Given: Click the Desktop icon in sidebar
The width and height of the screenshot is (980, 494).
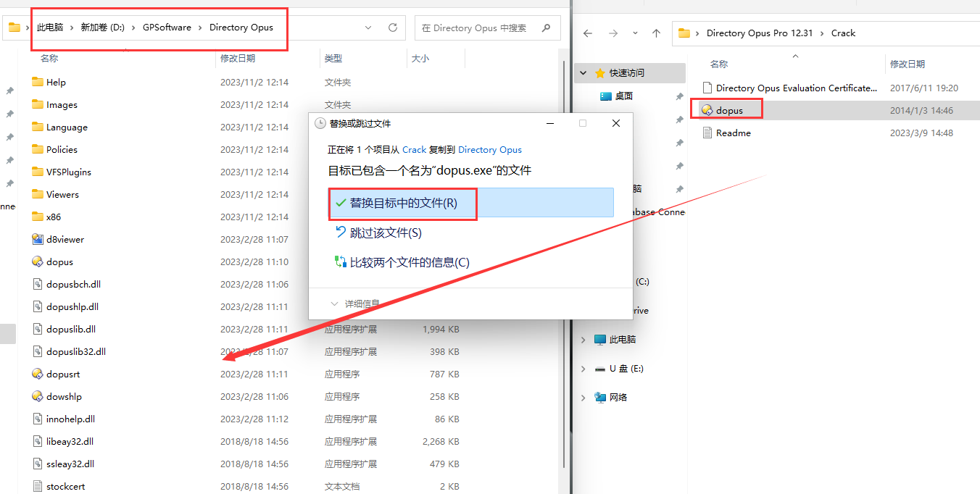Looking at the screenshot, I should tap(606, 96).
